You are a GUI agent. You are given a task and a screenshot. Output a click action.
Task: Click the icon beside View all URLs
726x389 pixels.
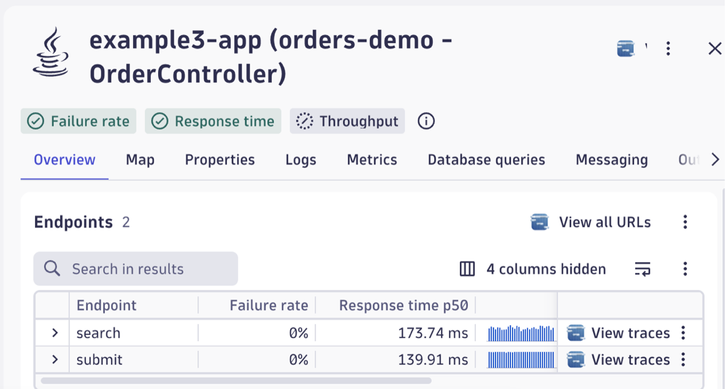coord(539,222)
